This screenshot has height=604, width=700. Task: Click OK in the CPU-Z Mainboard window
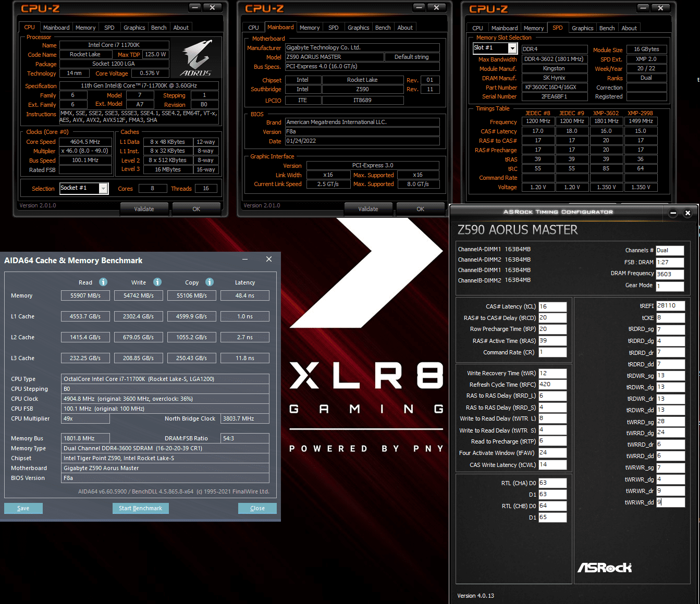421,209
